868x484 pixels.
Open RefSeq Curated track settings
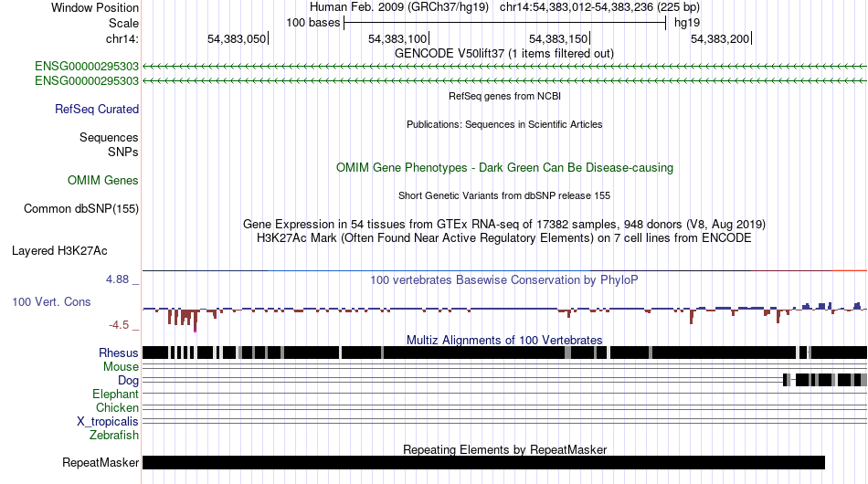pos(97,109)
